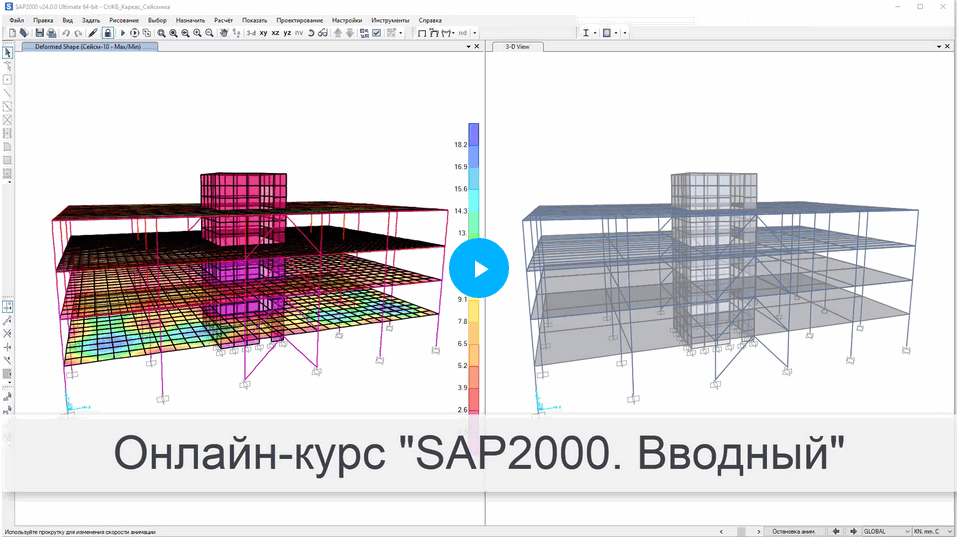
Task: Click the Save model icon
Action: 38,33
